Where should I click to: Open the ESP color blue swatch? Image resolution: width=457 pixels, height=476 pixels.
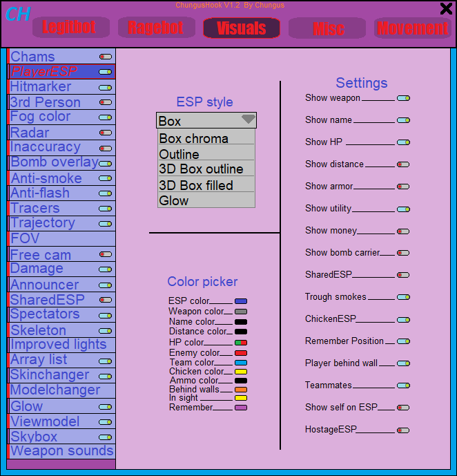tap(240, 301)
